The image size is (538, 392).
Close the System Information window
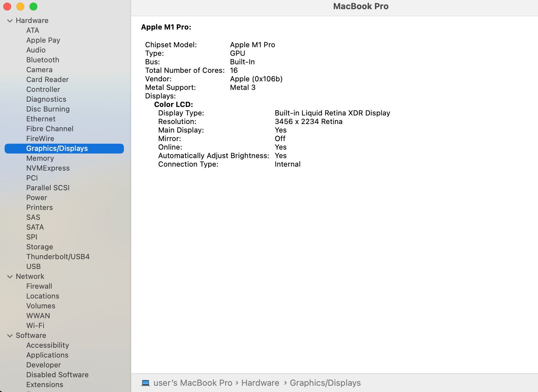tap(7, 7)
